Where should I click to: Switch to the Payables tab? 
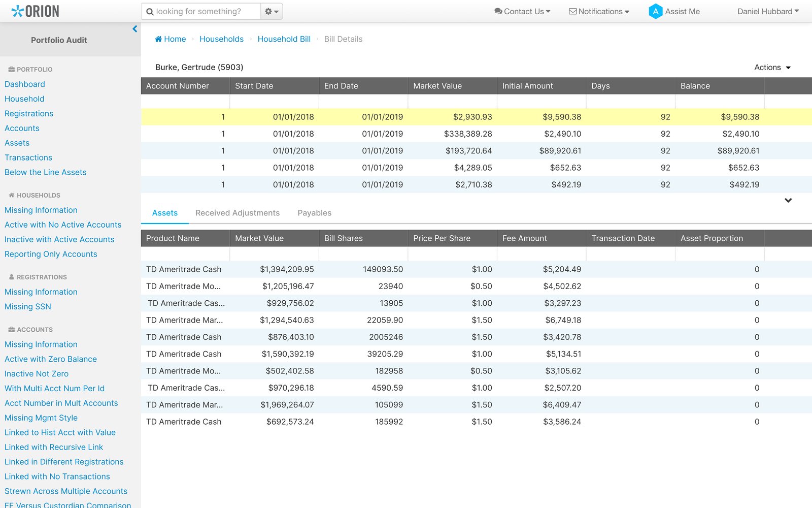315,213
